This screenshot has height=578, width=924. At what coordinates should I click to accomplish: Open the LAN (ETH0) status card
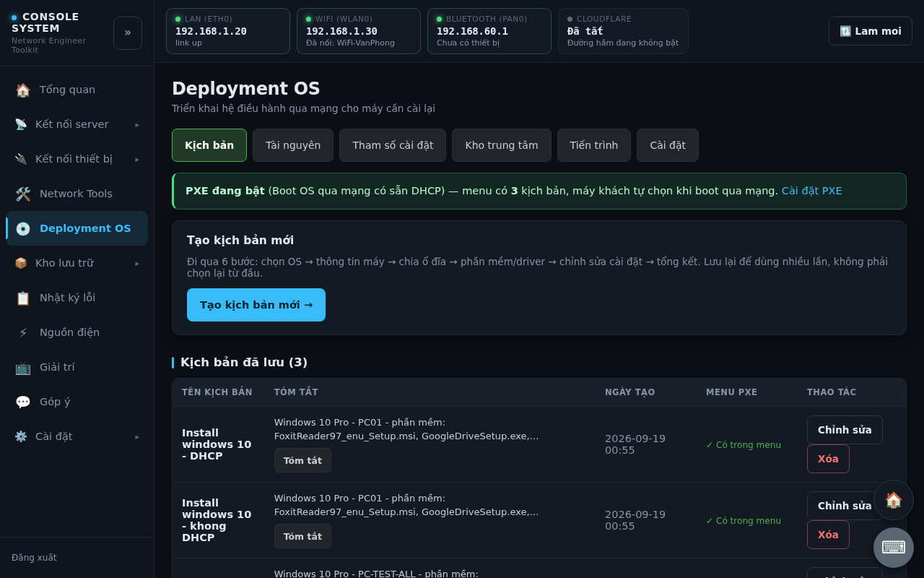coord(228,31)
